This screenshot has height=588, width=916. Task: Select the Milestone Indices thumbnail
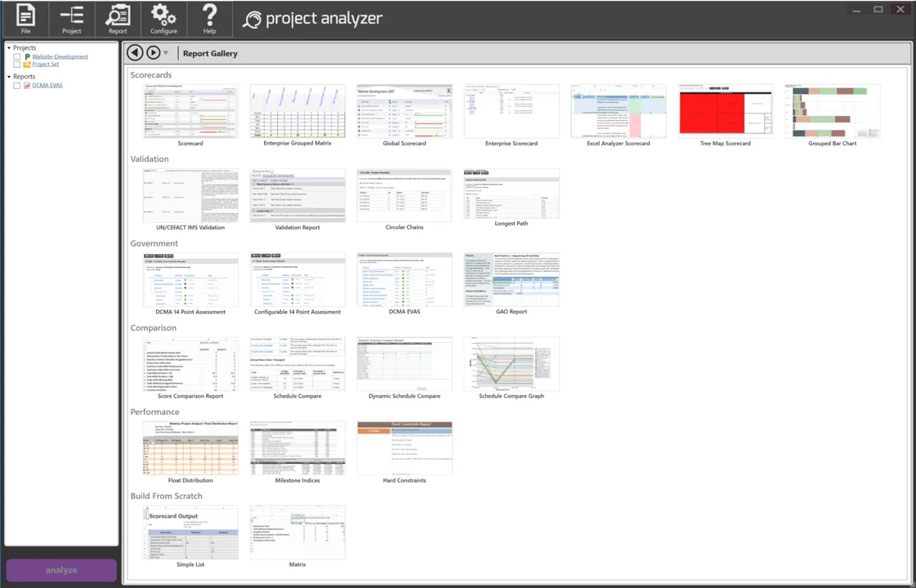297,448
